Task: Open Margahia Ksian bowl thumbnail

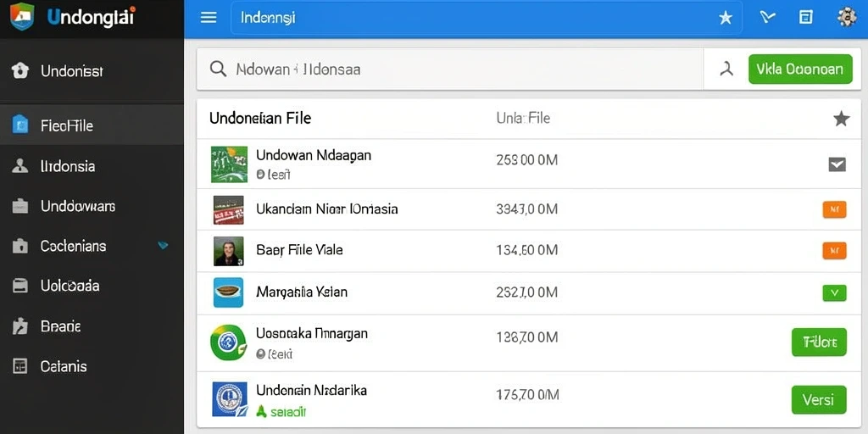Action: pos(229,292)
